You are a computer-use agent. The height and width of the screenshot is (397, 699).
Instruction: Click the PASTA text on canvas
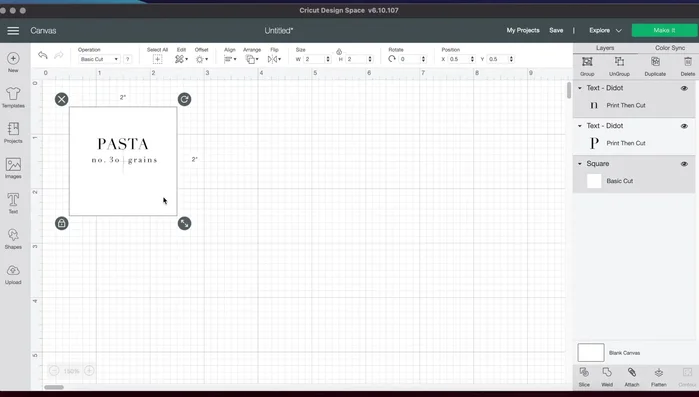(x=123, y=144)
